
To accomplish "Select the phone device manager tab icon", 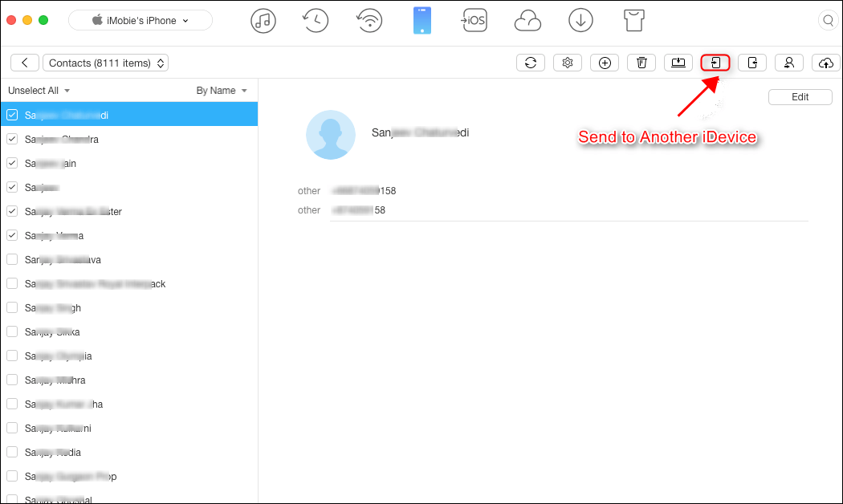I will [422, 21].
